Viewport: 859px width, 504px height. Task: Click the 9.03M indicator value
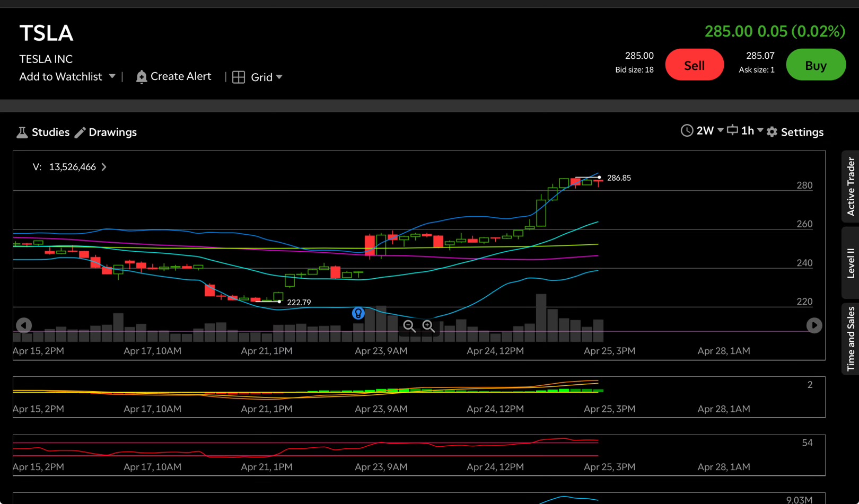point(799,500)
